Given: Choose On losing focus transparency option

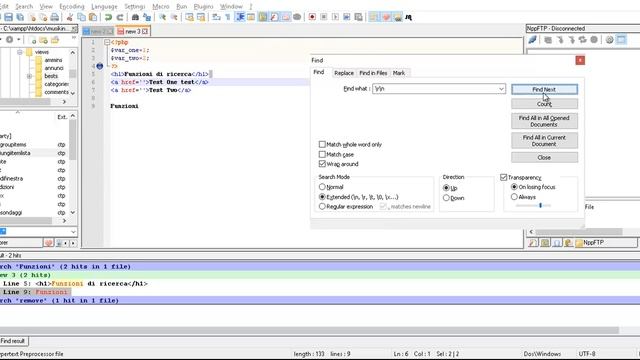Looking at the screenshot, I should click(514, 187).
